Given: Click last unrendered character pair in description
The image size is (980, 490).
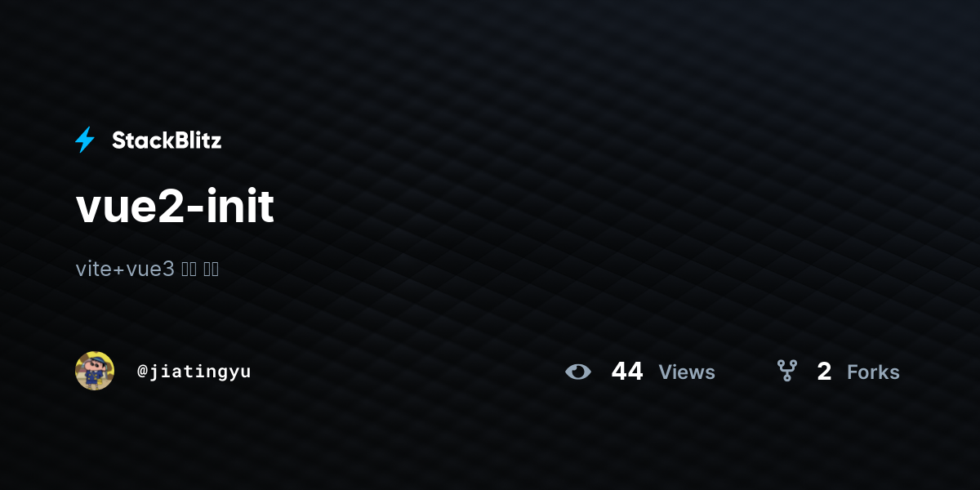Looking at the screenshot, I should coord(211,269).
